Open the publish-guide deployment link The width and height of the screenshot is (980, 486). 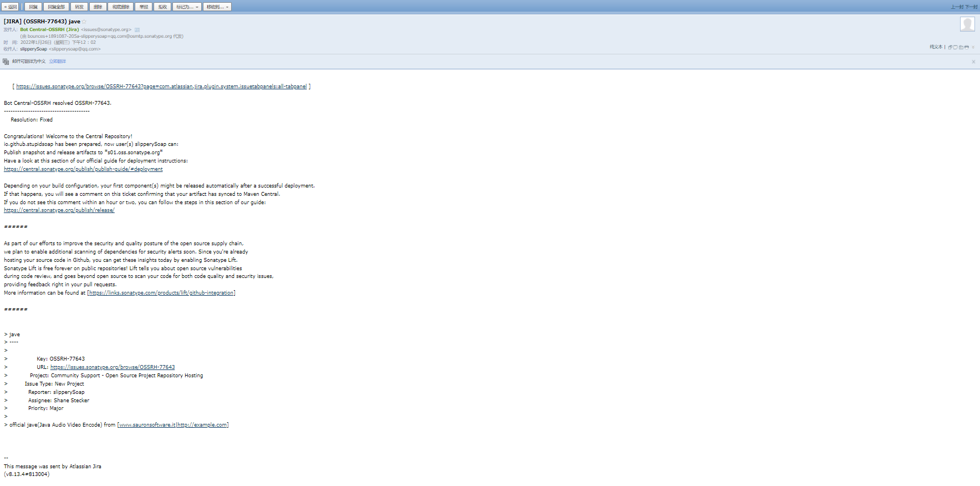click(x=83, y=169)
